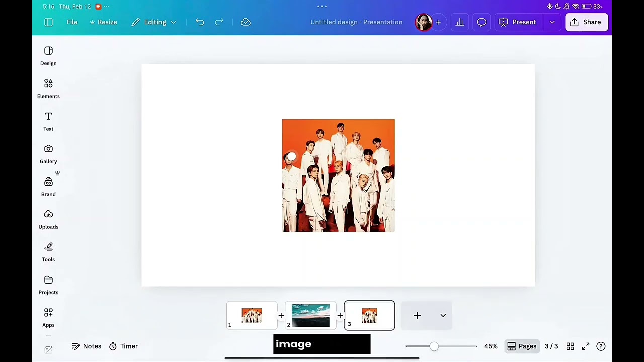Tap the Wi-Fi status icon
Image resolution: width=644 pixels, height=362 pixels.
(576, 6)
